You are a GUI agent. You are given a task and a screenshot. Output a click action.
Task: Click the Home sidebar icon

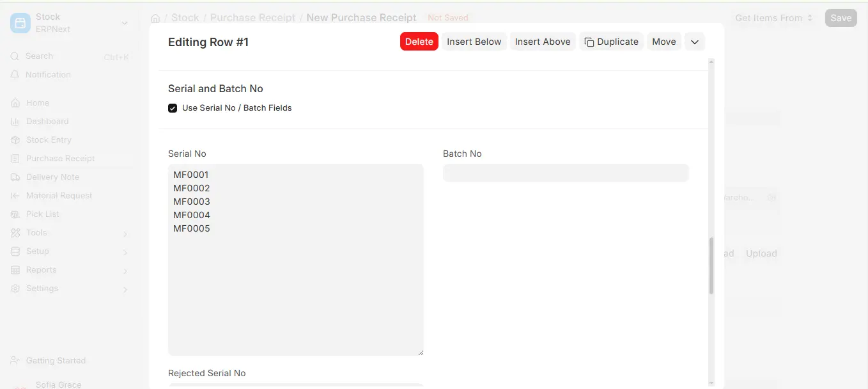point(15,103)
